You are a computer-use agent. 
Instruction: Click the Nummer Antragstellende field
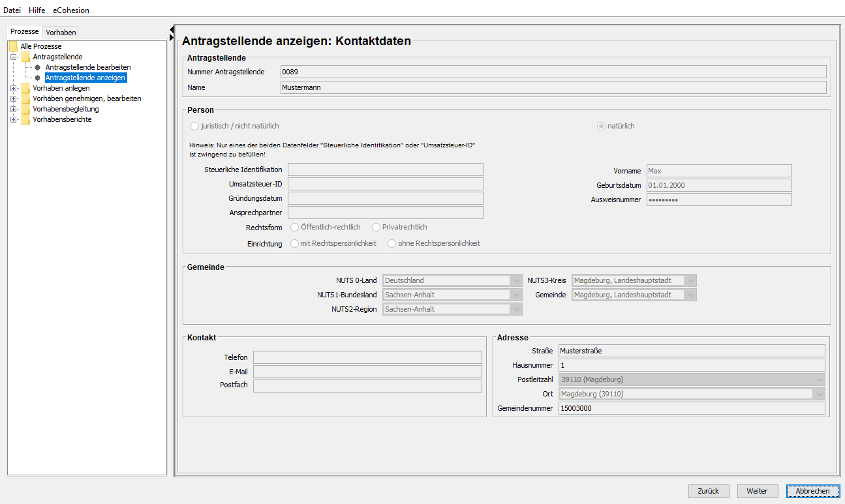coord(553,72)
